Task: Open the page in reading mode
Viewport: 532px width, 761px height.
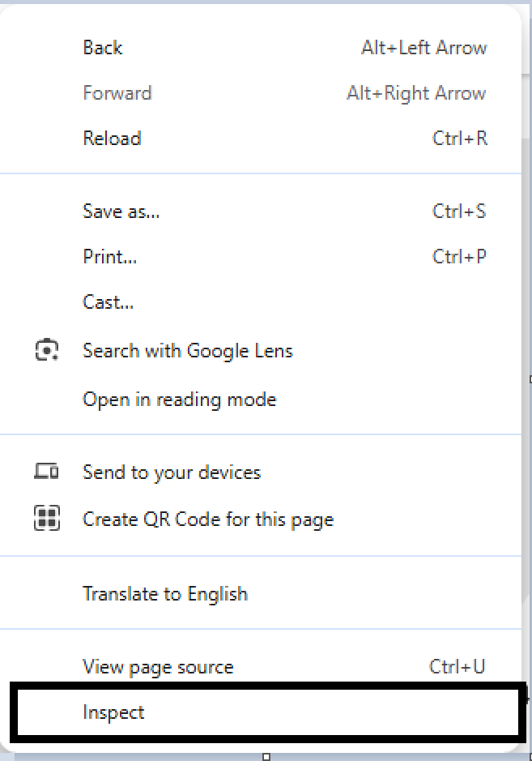Action: [179, 399]
